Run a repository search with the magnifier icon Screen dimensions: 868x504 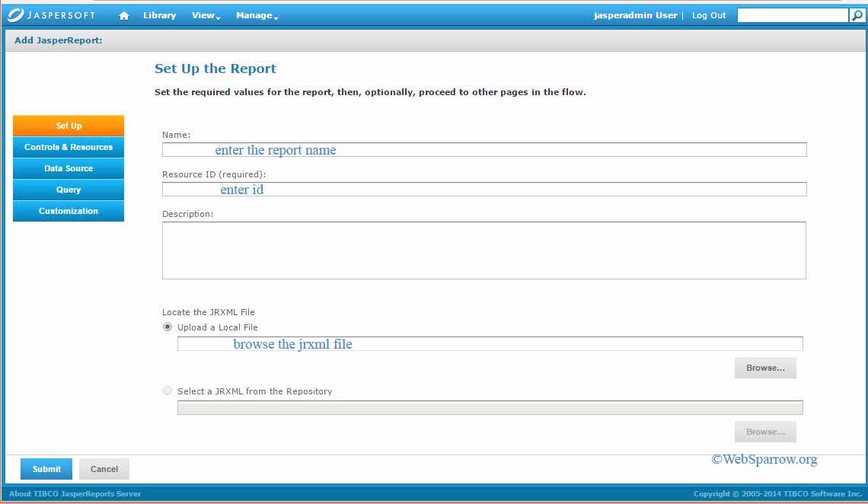pos(857,14)
